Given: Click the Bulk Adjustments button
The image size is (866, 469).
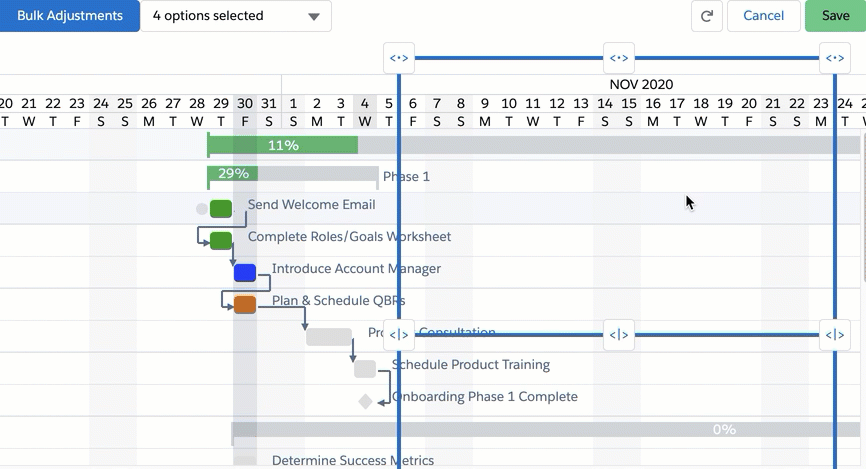Looking at the screenshot, I should [x=70, y=16].
